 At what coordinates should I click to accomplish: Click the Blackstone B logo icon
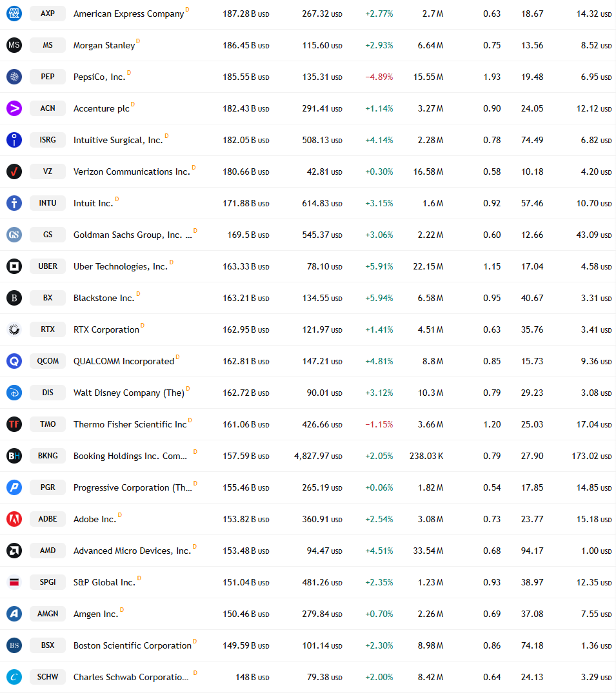coord(14,297)
